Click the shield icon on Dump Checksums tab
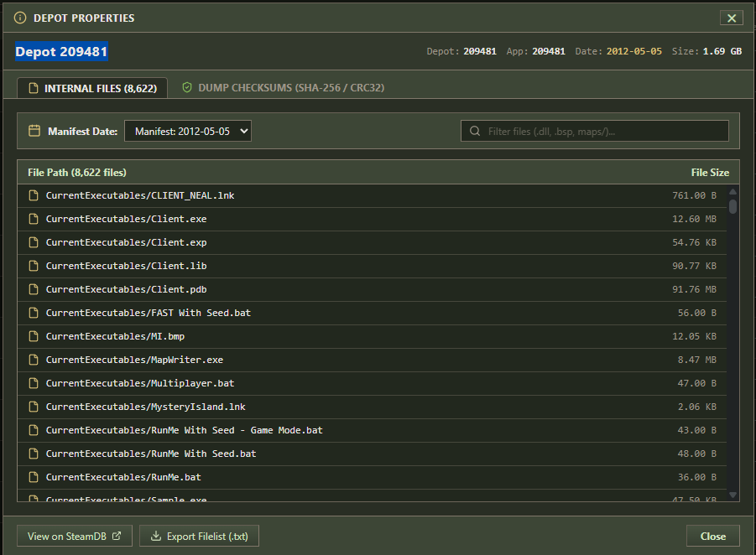The image size is (756, 555). (187, 88)
